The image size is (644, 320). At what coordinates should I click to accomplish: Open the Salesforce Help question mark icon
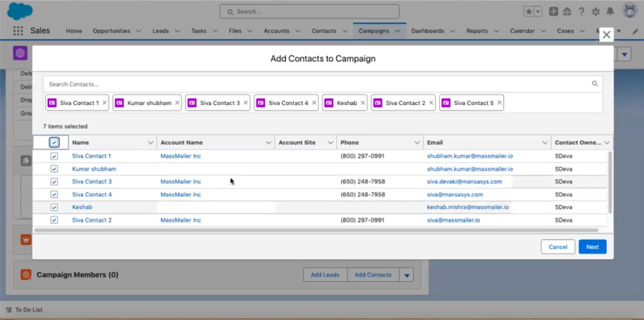(x=581, y=11)
